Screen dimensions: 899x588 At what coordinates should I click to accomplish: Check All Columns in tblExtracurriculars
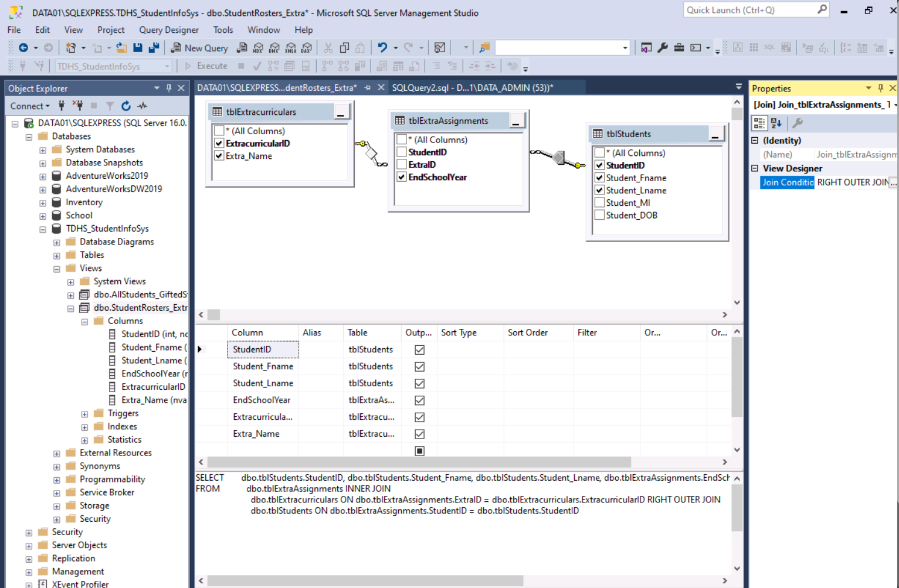tap(219, 131)
